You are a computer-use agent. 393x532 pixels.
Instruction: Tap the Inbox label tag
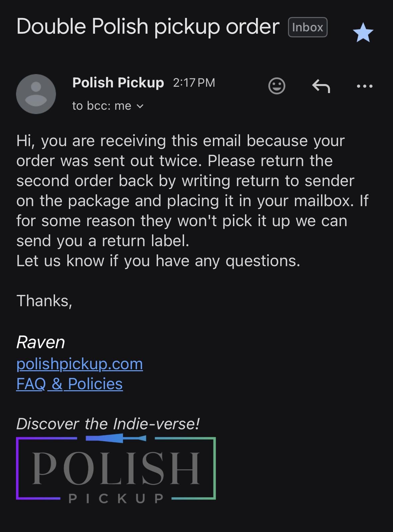[307, 27]
